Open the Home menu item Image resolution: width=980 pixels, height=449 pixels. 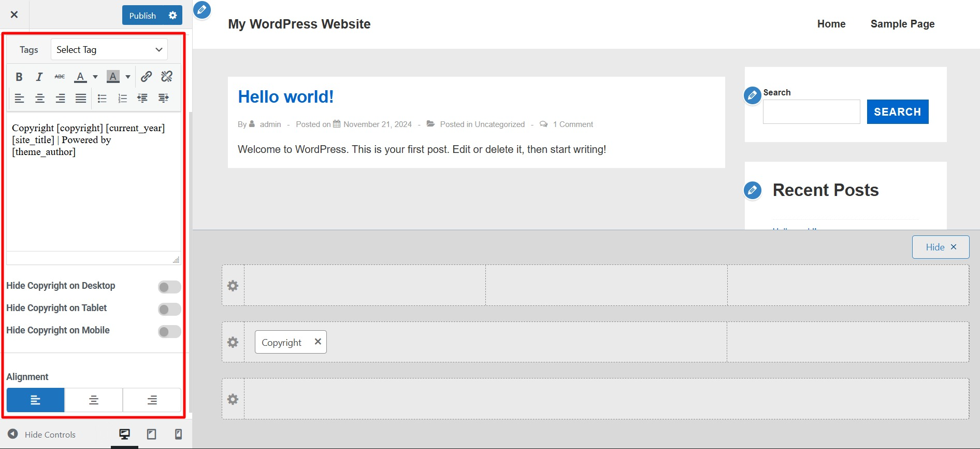click(831, 24)
